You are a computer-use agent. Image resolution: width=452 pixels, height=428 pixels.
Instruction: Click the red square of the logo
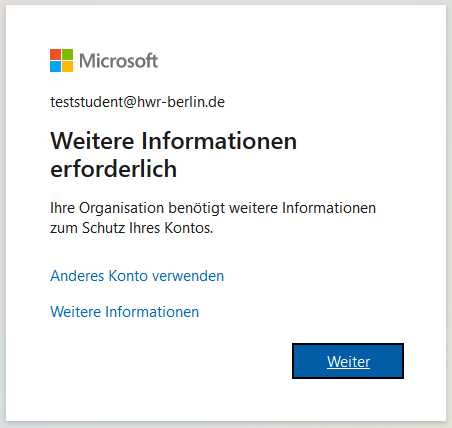coord(55,54)
